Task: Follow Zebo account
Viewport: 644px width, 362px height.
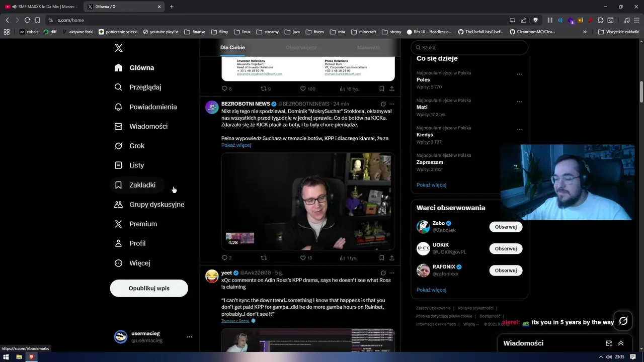Action: click(x=506, y=227)
